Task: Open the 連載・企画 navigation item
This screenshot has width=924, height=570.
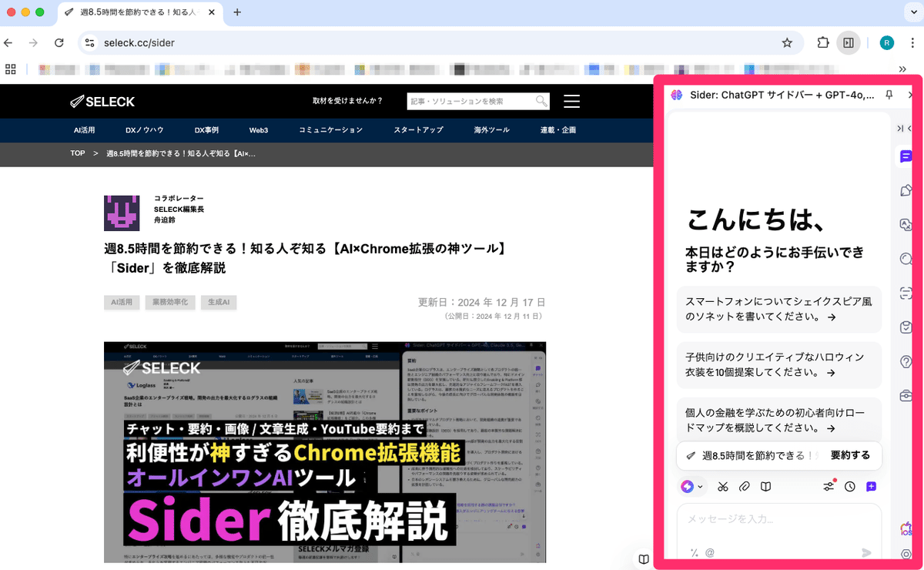Action: click(x=558, y=130)
